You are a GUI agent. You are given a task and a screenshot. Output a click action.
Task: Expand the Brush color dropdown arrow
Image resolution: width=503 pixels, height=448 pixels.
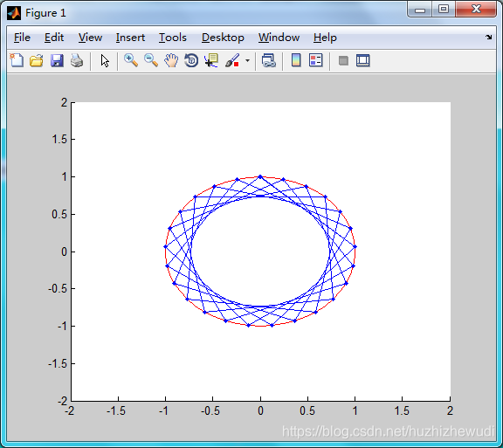click(247, 60)
